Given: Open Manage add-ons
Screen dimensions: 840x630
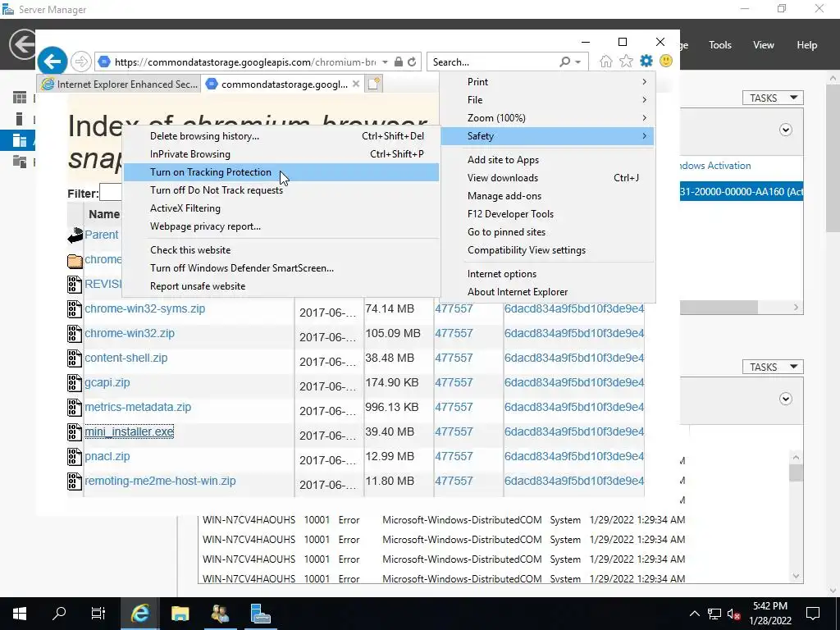Looking at the screenshot, I should click(x=547, y=196).
